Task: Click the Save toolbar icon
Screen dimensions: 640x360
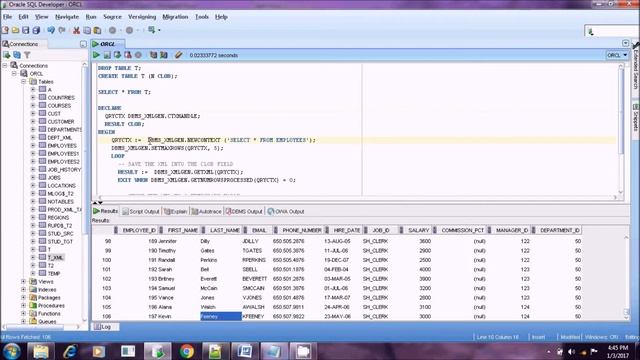Action: 26,30
